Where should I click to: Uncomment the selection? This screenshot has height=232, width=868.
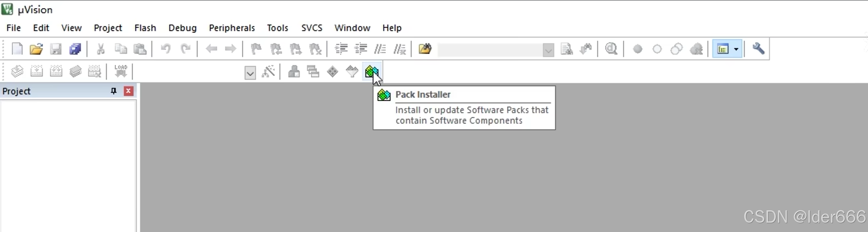(x=400, y=49)
